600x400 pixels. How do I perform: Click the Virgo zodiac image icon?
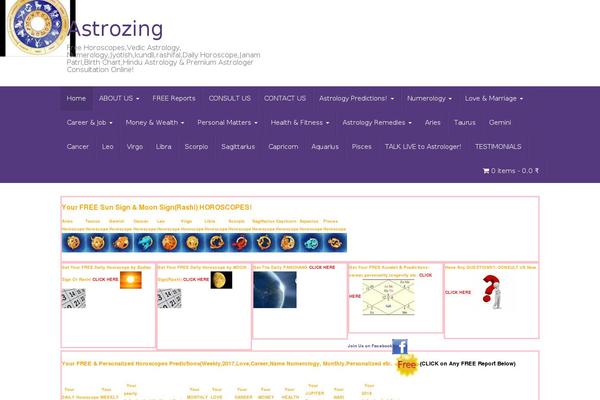click(x=192, y=242)
